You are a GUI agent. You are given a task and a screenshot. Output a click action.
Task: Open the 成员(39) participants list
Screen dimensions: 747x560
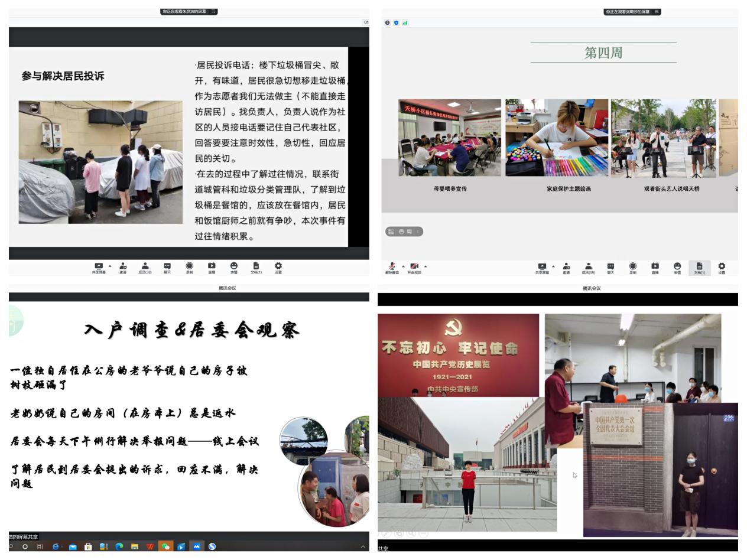point(588,267)
